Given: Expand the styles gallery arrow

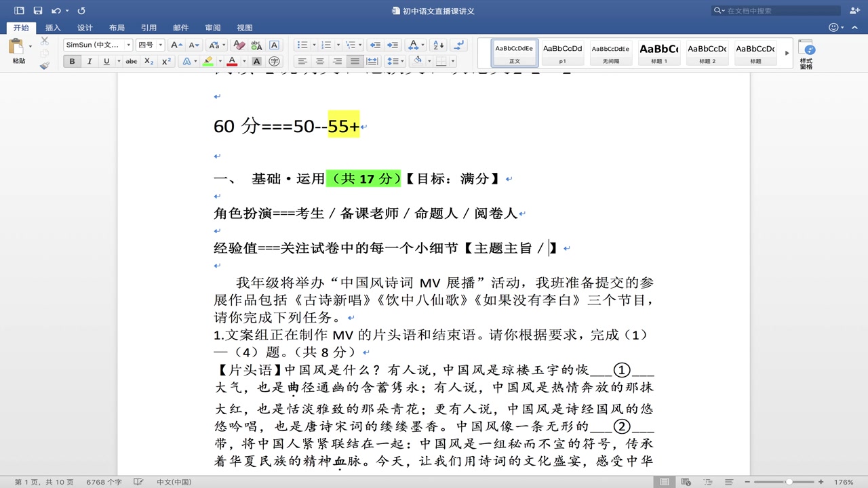Looking at the screenshot, I should 787,53.
